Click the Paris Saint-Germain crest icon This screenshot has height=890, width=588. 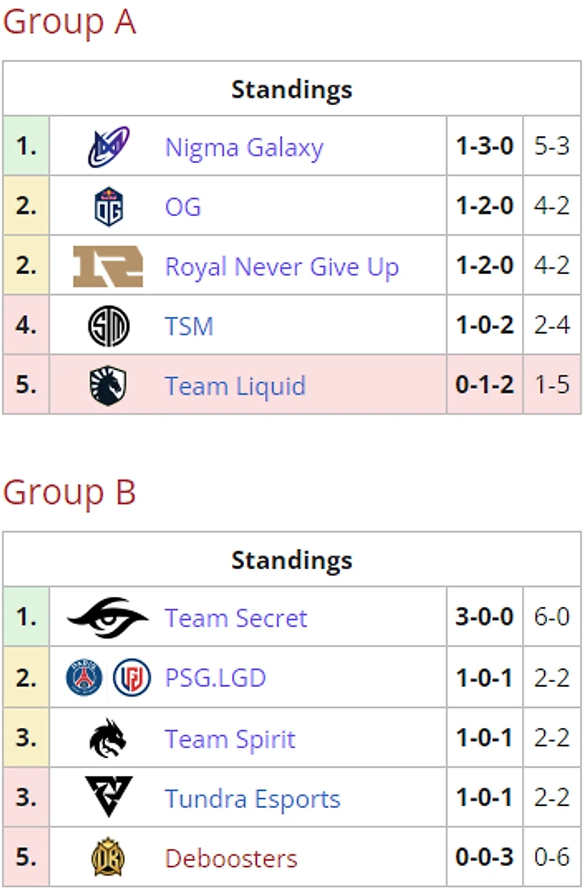pos(85,678)
